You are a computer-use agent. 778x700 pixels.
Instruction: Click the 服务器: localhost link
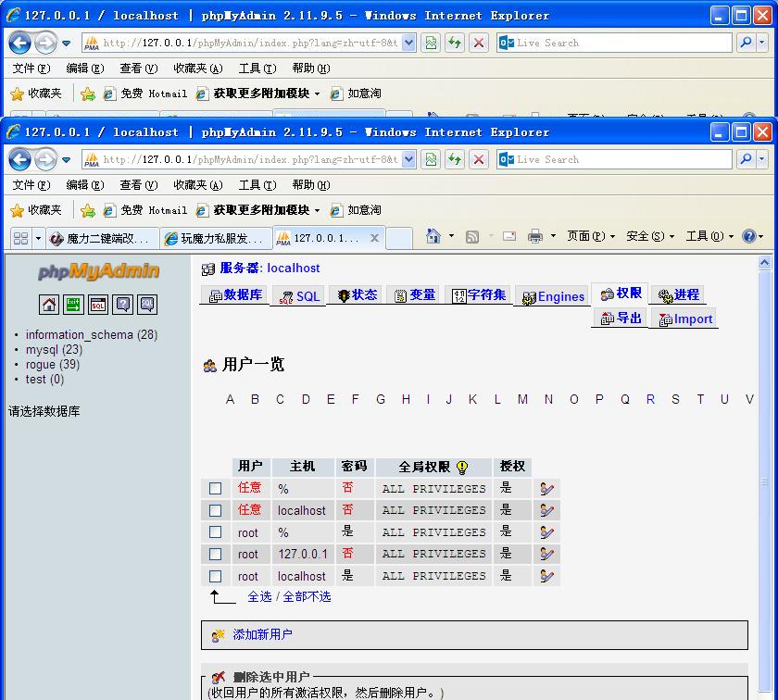[x=270, y=269]
